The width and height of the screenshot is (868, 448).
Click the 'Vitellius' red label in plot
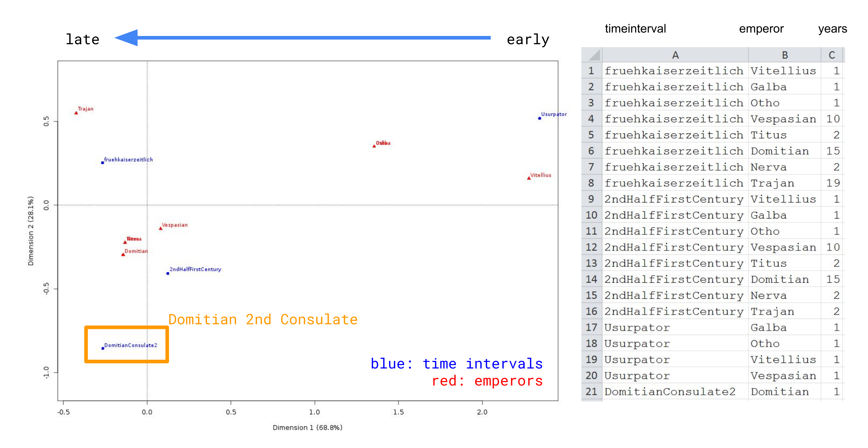pyautogui.click(x=540, y=175)
